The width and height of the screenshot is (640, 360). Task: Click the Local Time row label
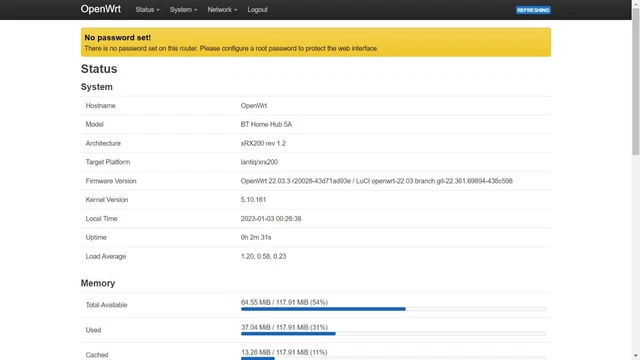pos(101,219)
